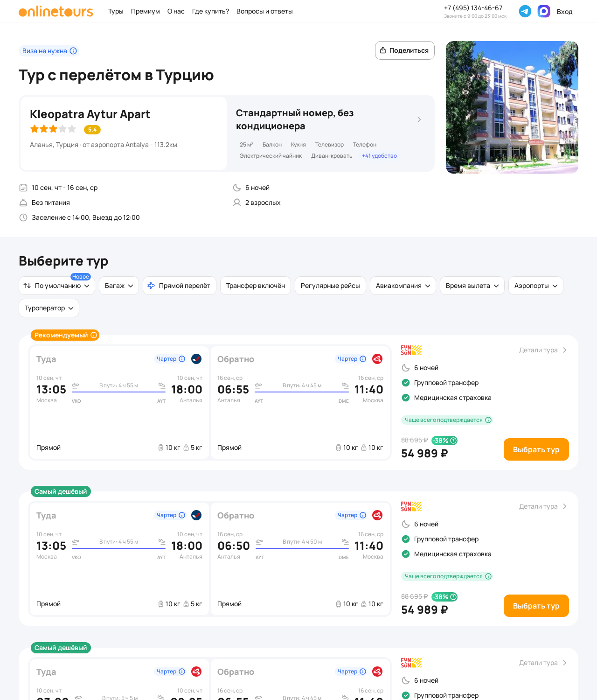
Task: Click the share icon in Поделиться button
Action: pos(383,50)
